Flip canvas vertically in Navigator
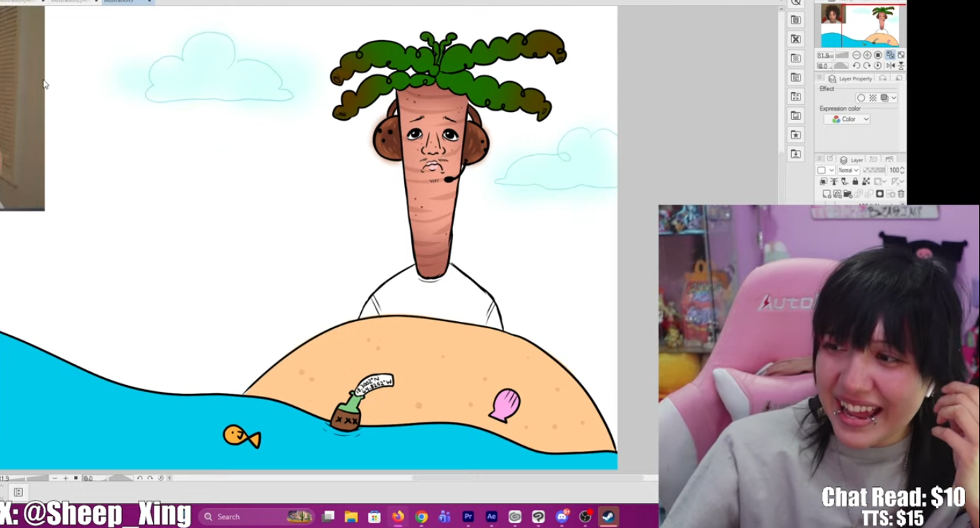This screenshot has width=980, height=528. tap(901, 65)
